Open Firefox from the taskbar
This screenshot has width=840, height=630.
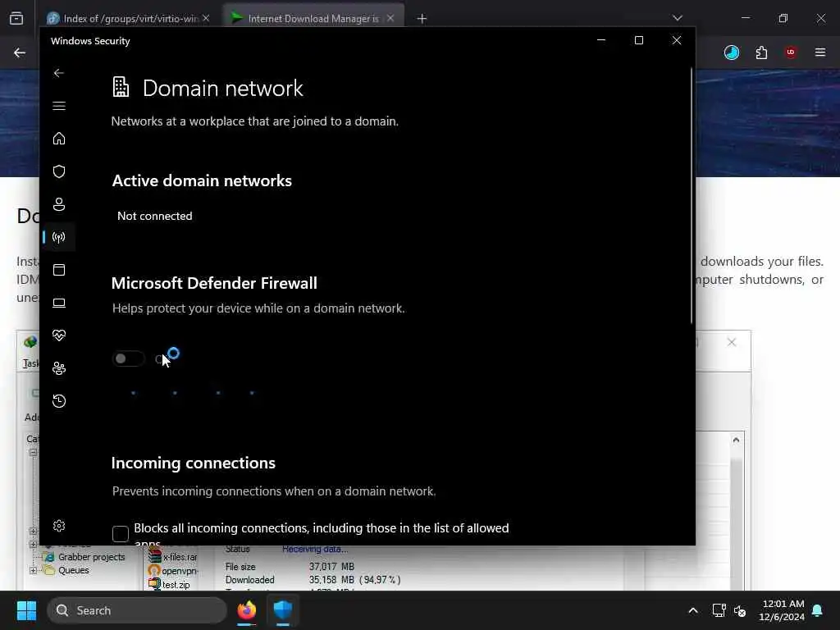pyautogui.click(x=246, y=610)
